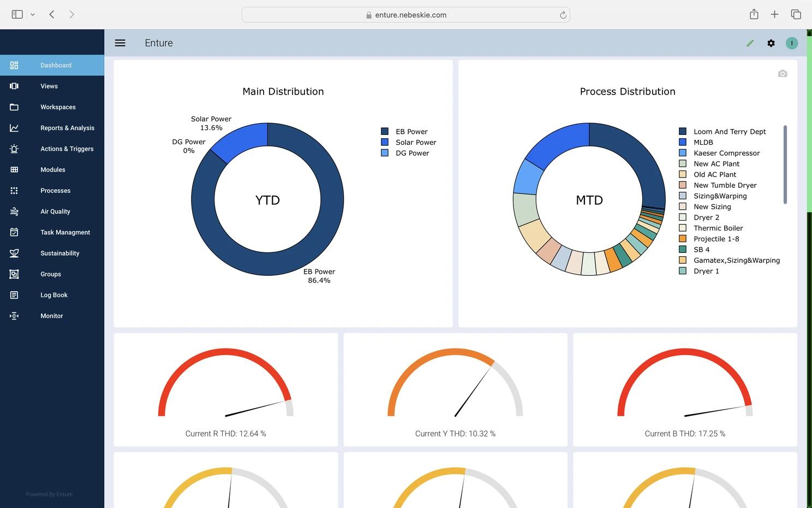Click the green pencil edit icon
812x508 pixels.
750,43
